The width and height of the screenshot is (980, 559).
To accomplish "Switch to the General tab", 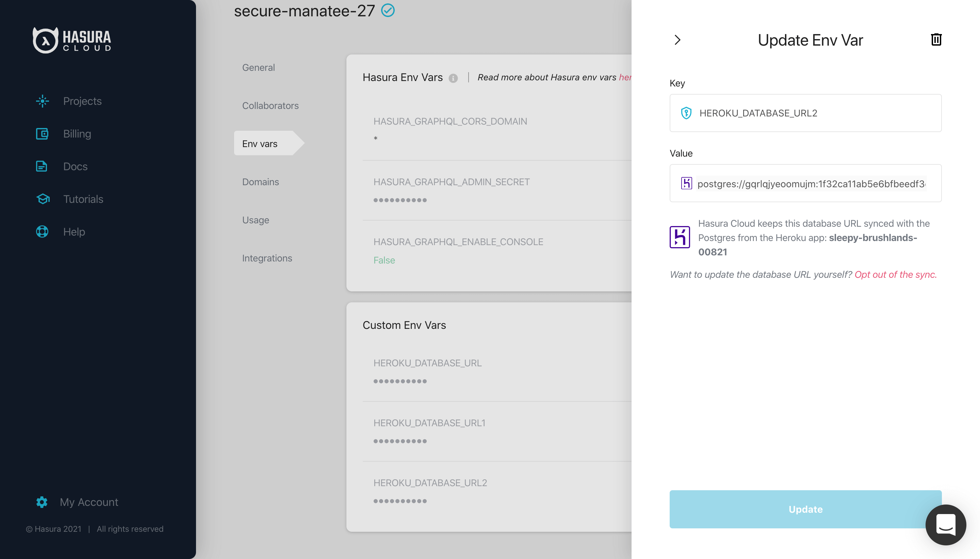I will coord(258,67).
